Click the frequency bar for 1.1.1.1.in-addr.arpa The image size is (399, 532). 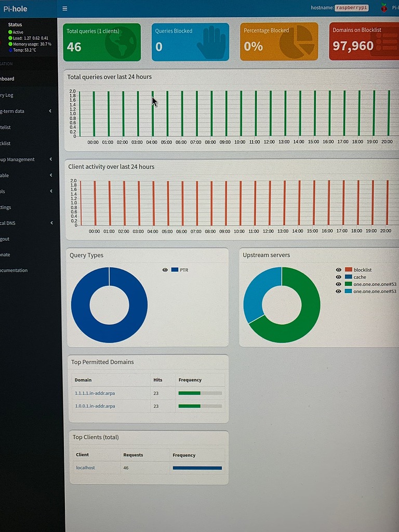click(200, 393)
